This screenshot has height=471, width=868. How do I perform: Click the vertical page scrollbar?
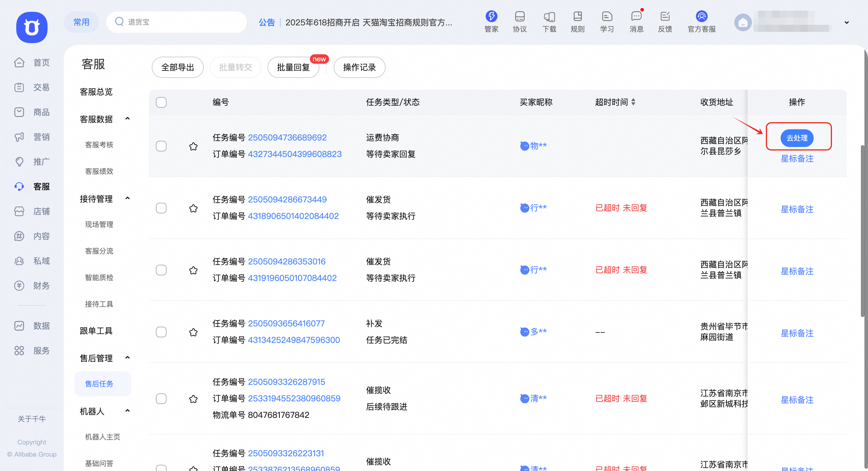862,231
